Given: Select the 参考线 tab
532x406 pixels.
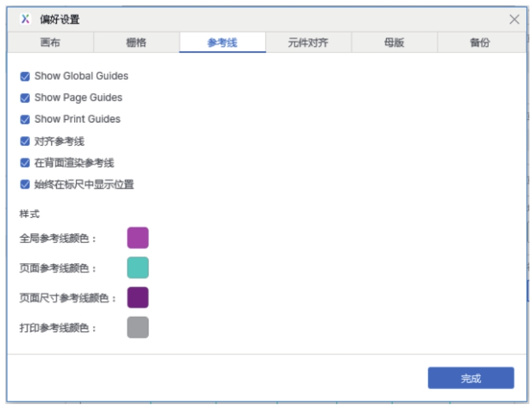Looking at the screenshot, I should (222, 43).
